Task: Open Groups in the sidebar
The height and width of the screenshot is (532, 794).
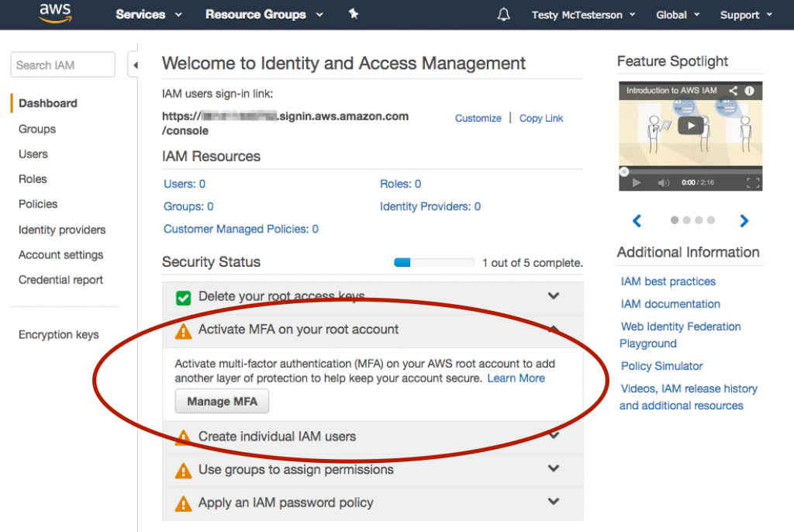Action: tap(37, 130)
